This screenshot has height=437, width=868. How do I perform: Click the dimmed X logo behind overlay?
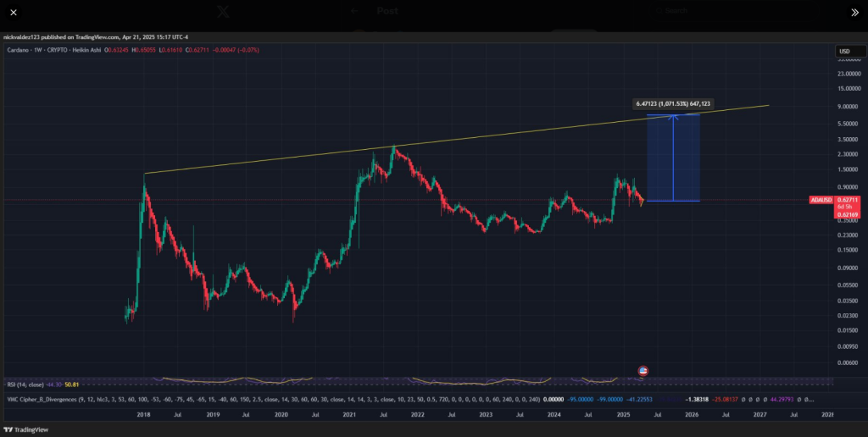(x=224, y=12)
